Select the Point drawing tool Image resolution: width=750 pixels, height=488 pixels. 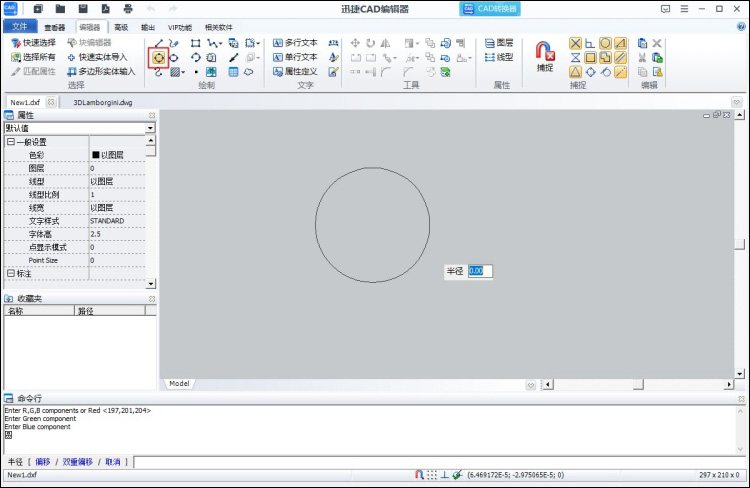point(196,72)
